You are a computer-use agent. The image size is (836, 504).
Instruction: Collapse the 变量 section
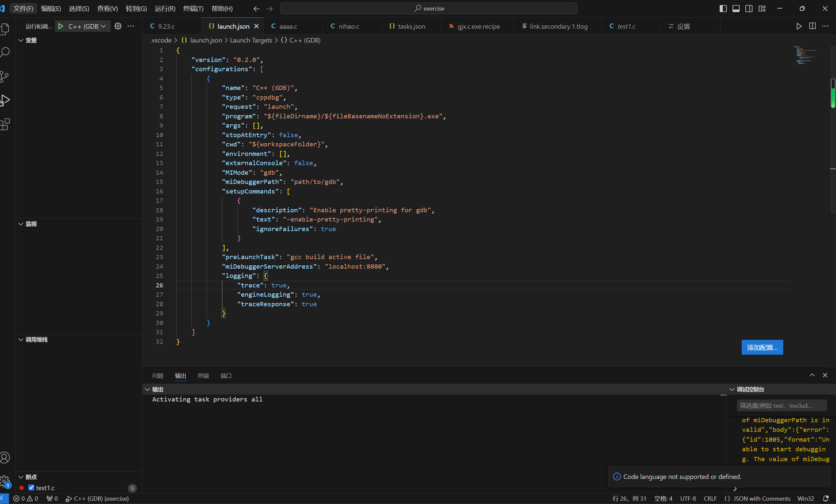21,40
